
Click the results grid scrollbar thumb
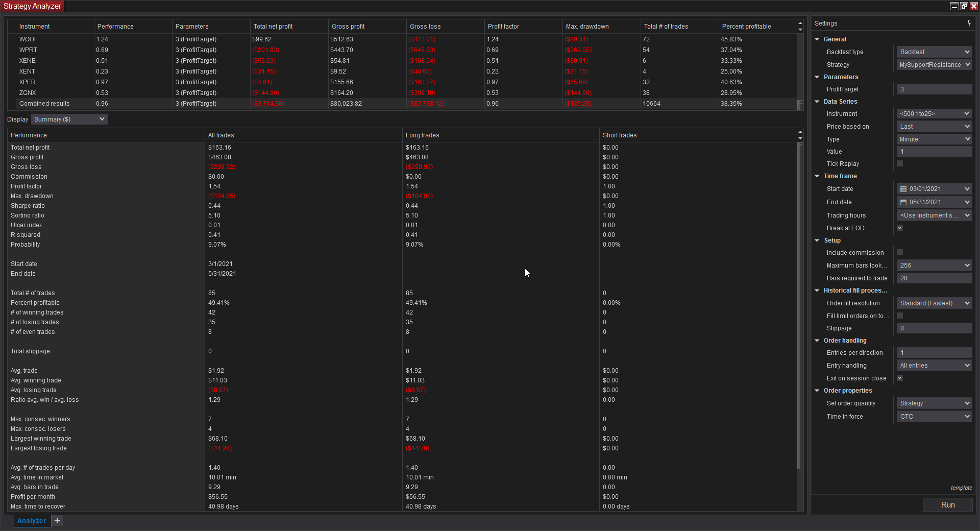tap(800, 105)
